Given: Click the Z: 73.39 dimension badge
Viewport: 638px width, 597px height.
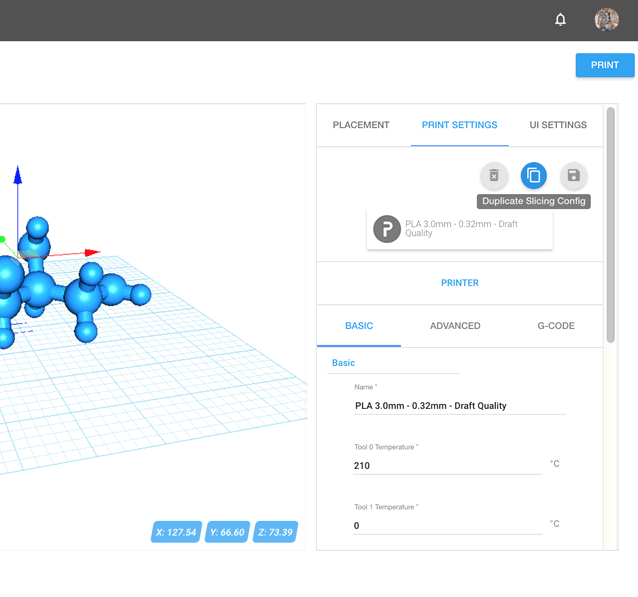Looking at the screenshot, I should click(x=275, y=532).
